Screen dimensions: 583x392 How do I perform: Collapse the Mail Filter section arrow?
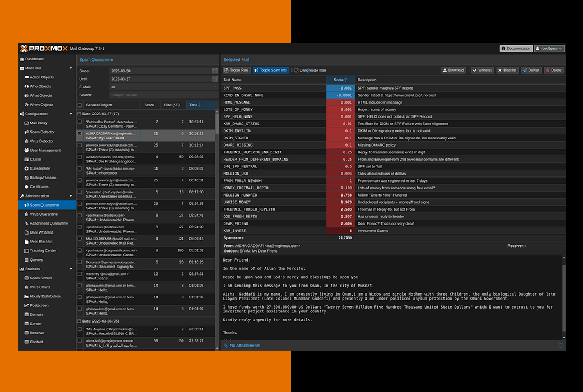pos(71,68)
